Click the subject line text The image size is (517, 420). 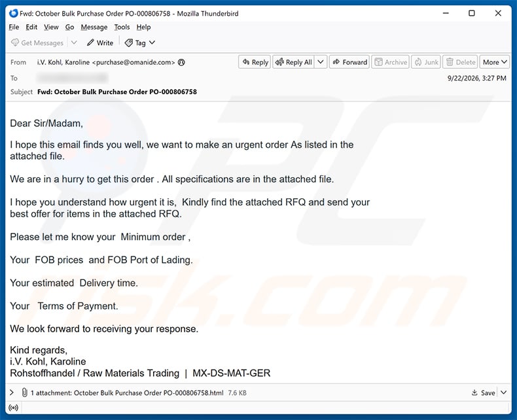click(117, 92)
